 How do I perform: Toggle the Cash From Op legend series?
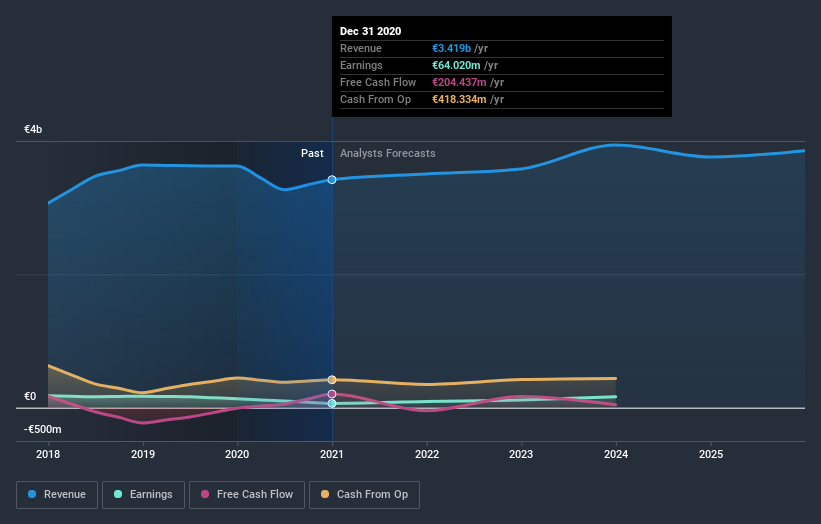tap(364, 495)
